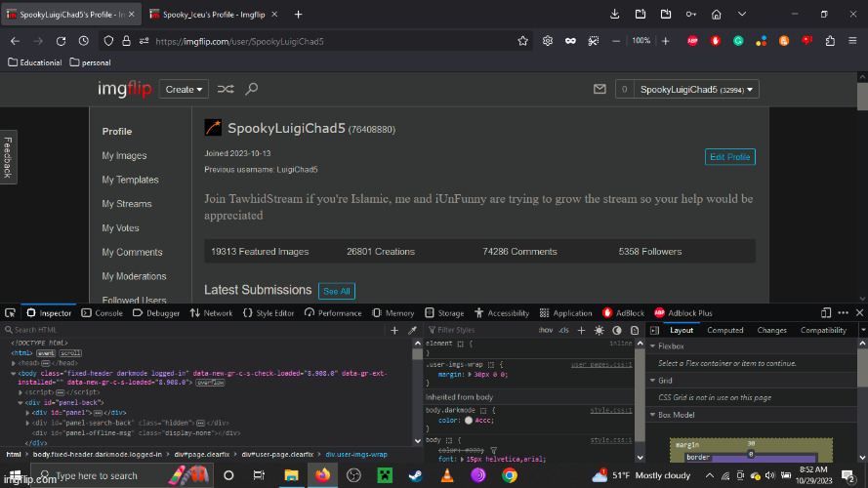Click the eyedropper icon in Inspector
This screenshot has width=868, height=488.
[412, 330]
